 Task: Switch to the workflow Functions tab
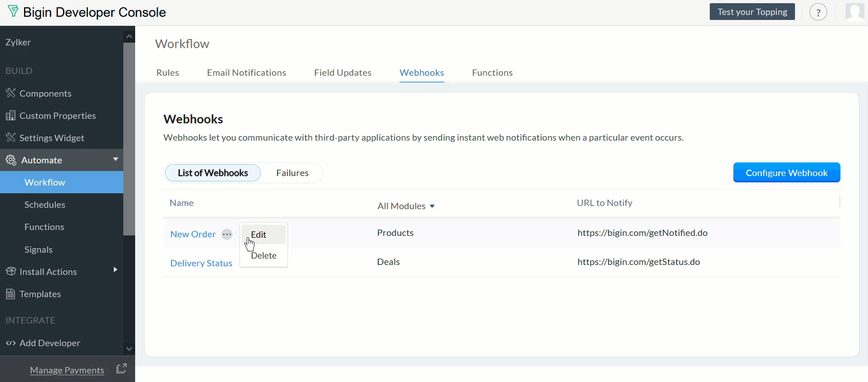(493, 73)
